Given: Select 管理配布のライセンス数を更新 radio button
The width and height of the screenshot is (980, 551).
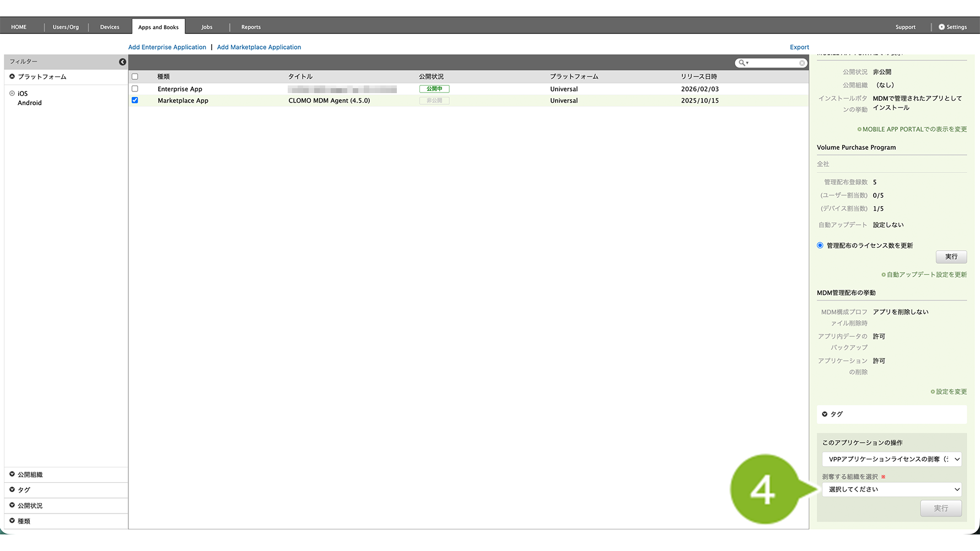Looking at the screenshot, I should (820, 246).
